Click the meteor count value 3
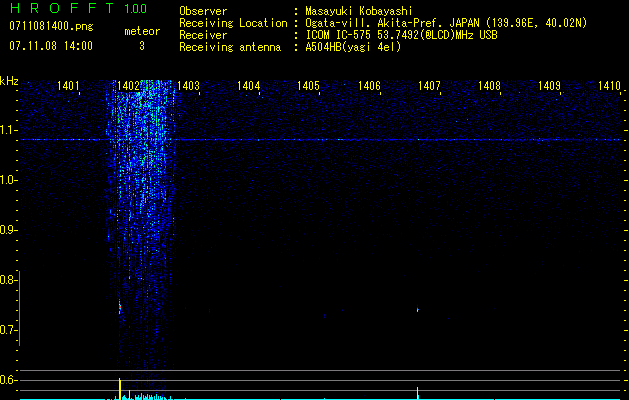629x400 pixels. coord(142,46)
